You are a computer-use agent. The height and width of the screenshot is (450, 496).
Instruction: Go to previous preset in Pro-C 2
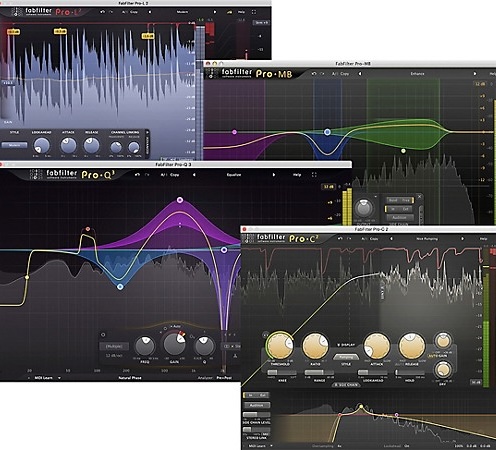(391, 239)
